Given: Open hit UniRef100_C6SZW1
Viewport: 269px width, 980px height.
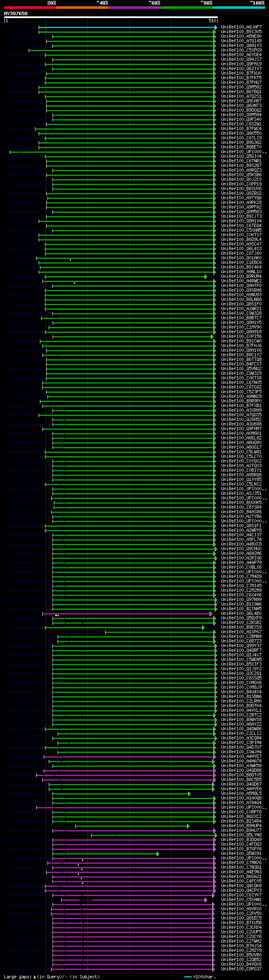Looking at the screenshot, I should point(241,124).
